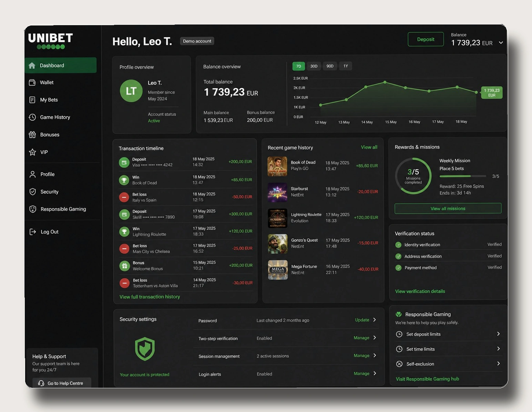Click the Visa 4242 deposit card icon
The image size is (532, 412).
tap(124, 162)
